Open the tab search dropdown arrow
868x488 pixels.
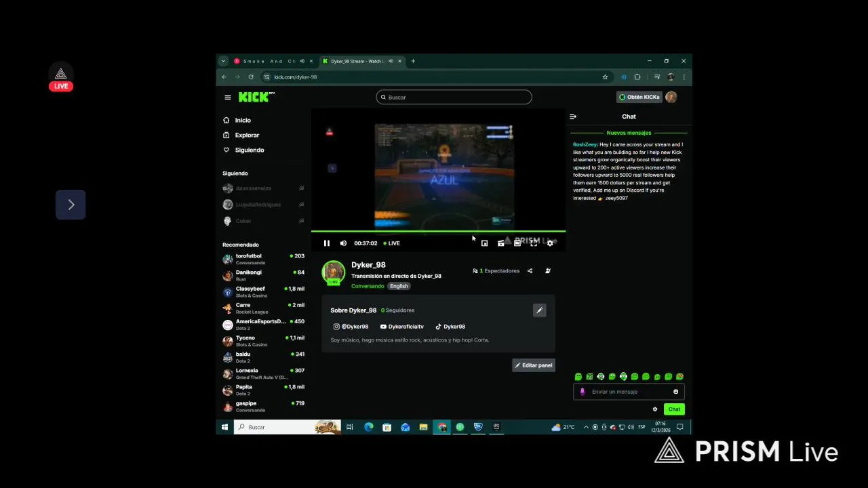[x=223, y=61]
